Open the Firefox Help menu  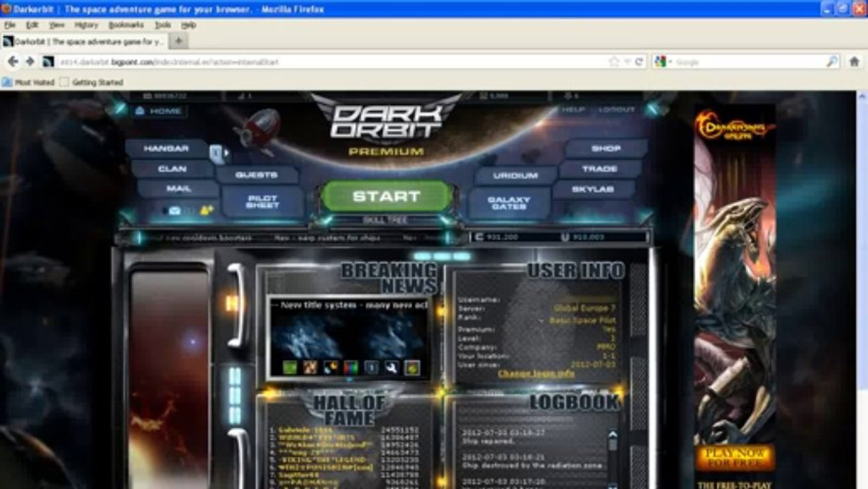(x=189, y=24)
